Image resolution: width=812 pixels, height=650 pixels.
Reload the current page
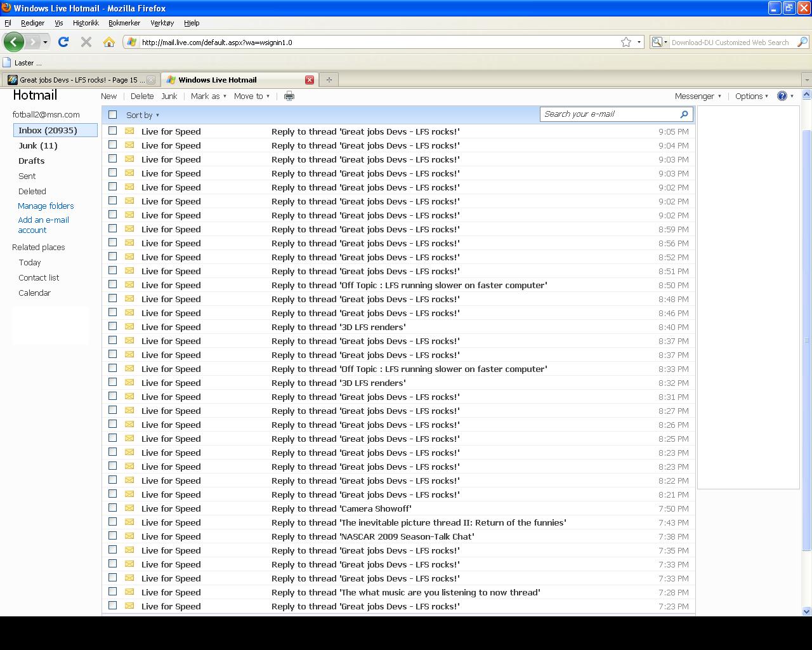pos(63,42)
